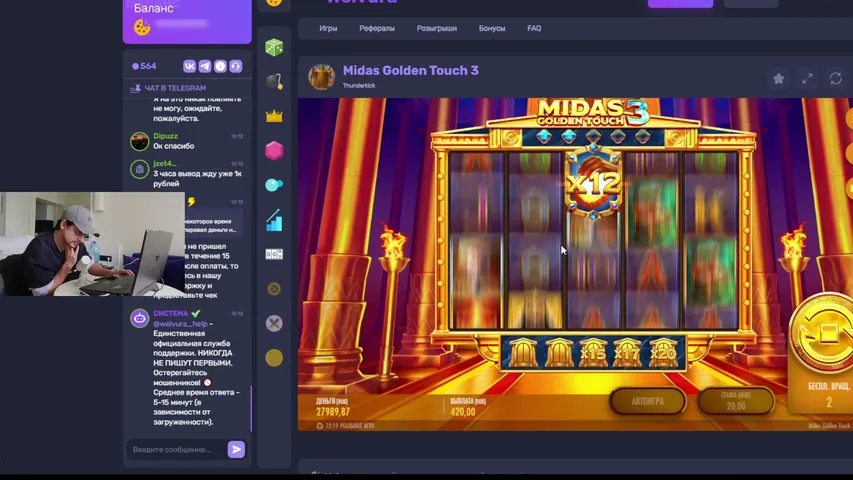Open the pink hexagon game icon

point(274,150)
